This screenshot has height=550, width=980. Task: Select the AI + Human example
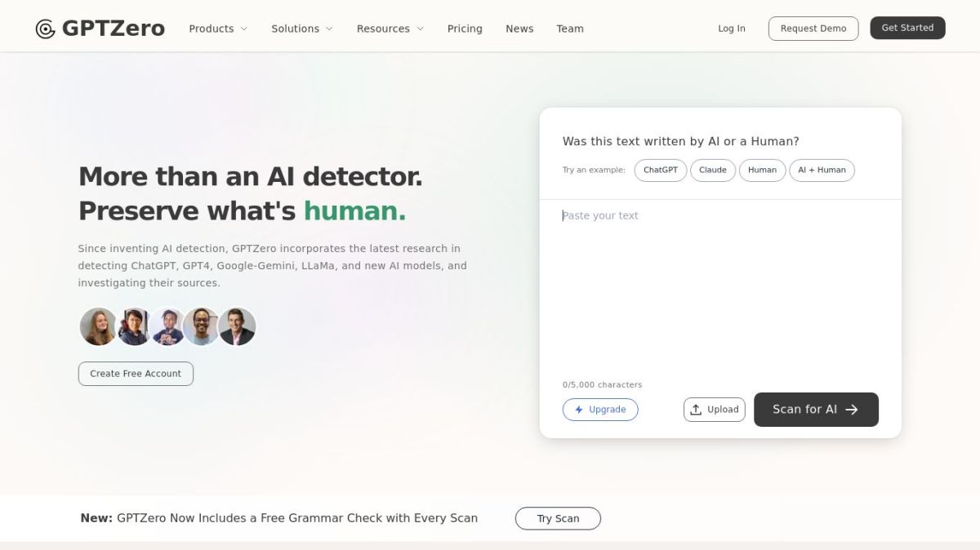pos(822,170)
